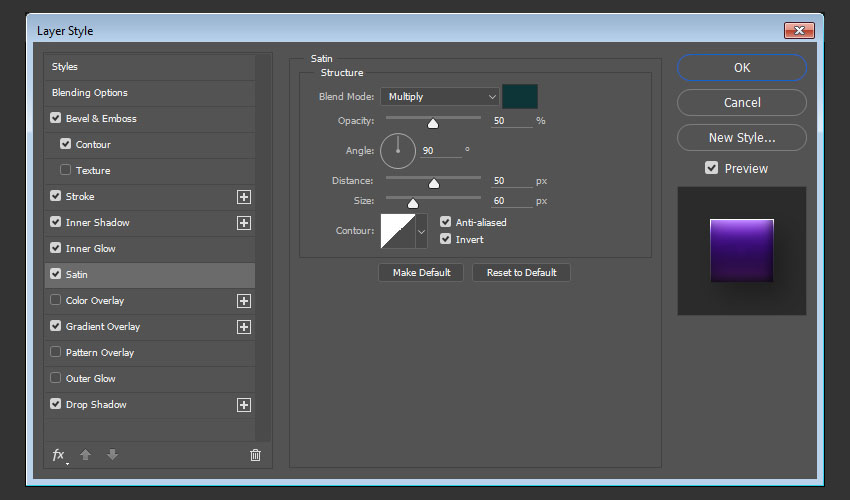The height and width of the screenshot is (500, 850).
Task: Add another Inner Shadow with plus icon
Action: [x=243, y=223]
